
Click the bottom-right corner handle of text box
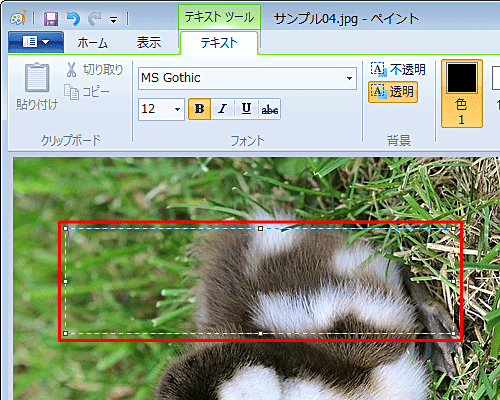[454, 333]
